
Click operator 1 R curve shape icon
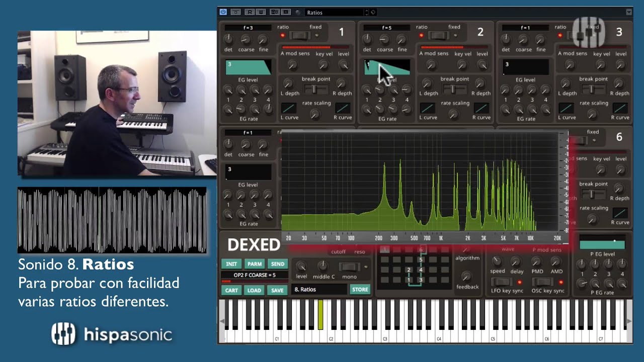click(343, 108)
